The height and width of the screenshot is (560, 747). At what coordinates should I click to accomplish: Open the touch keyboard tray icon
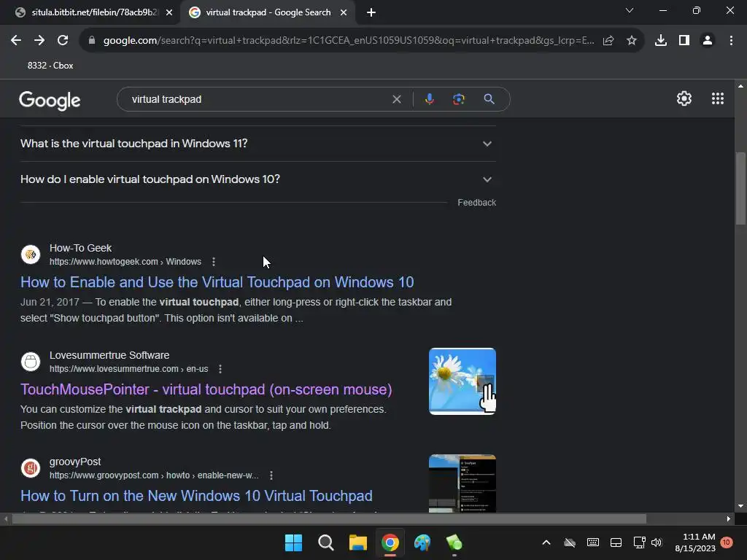593,542
